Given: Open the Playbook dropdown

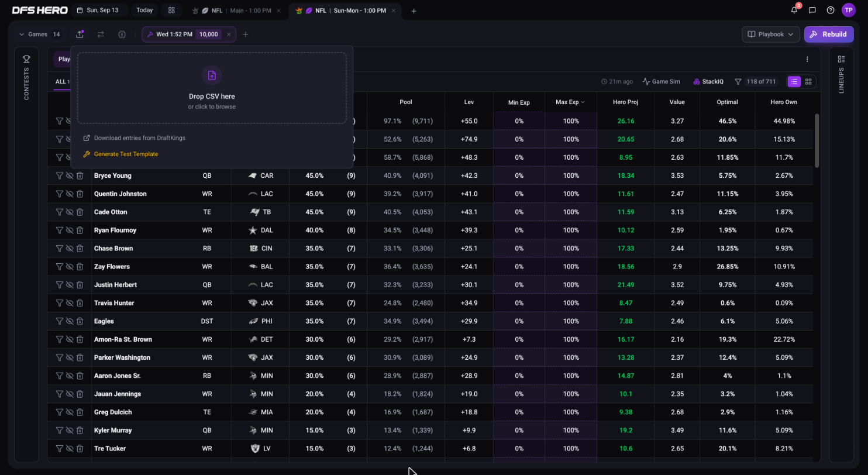Looking at the screenshot, I should 771,35.
